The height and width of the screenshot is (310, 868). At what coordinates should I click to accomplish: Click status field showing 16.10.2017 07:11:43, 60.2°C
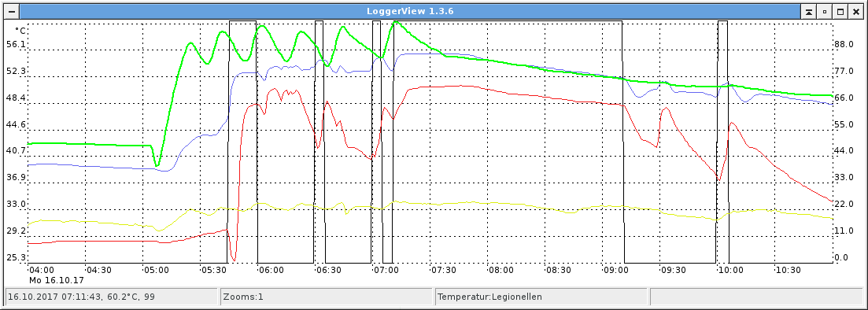[111, 297]
